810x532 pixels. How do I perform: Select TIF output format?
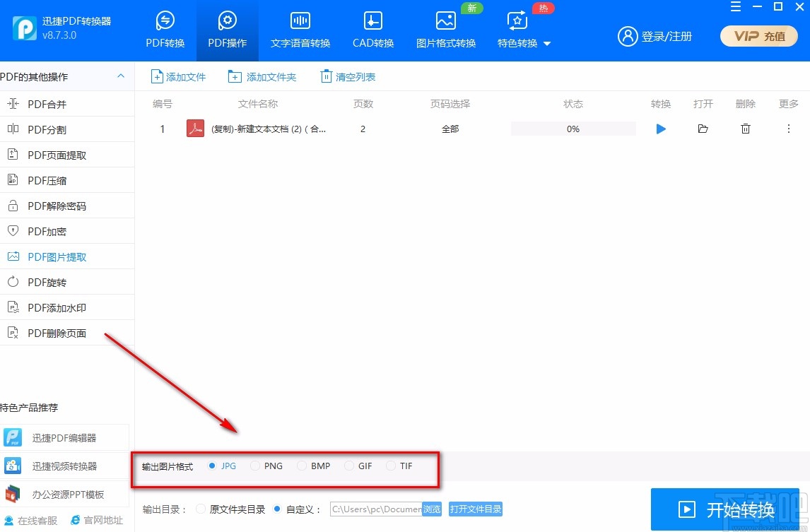click(399, 466)
